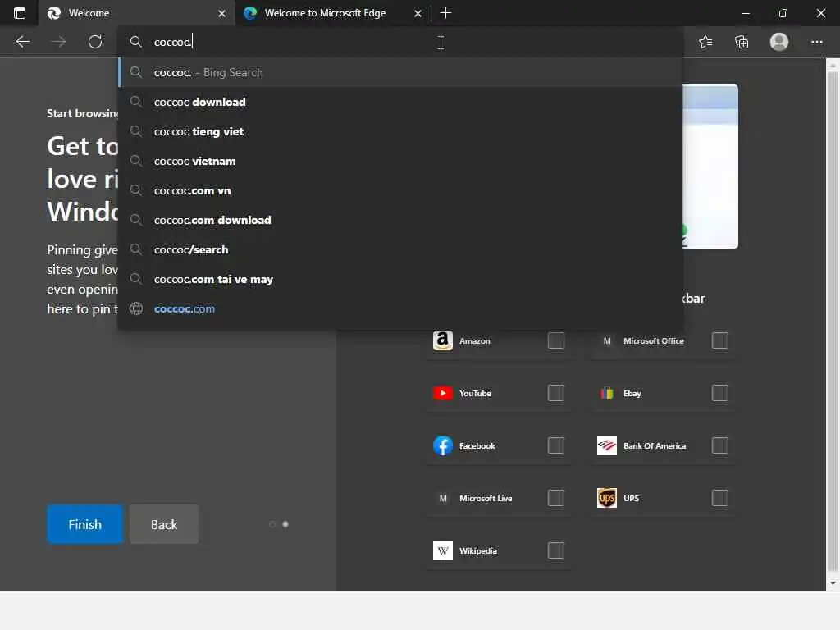Click the 'Wikipedia' site label

[478, 550]
